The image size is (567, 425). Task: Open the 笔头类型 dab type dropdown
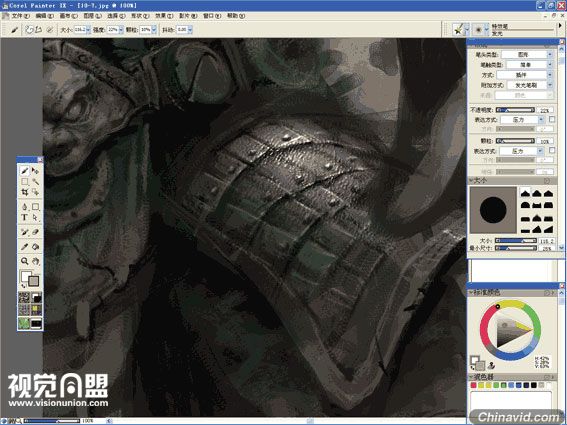coord(550,54)
